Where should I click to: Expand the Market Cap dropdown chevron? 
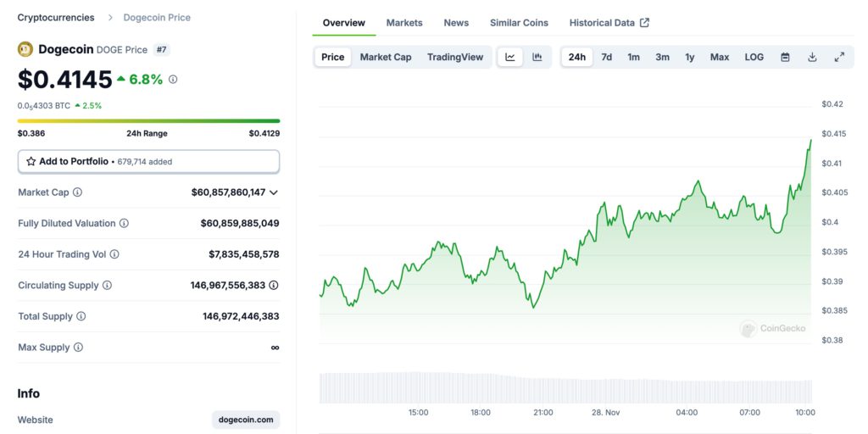[274, 192]
